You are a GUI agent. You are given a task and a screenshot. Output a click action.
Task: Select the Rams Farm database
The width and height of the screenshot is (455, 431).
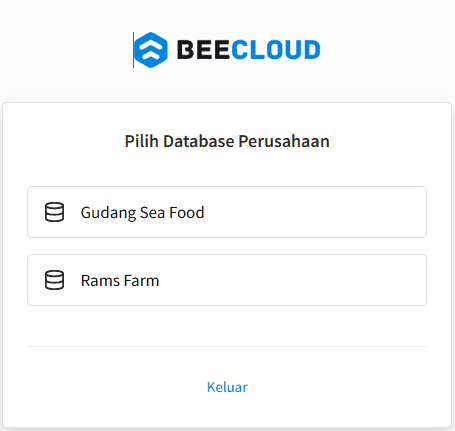(227, 280)
